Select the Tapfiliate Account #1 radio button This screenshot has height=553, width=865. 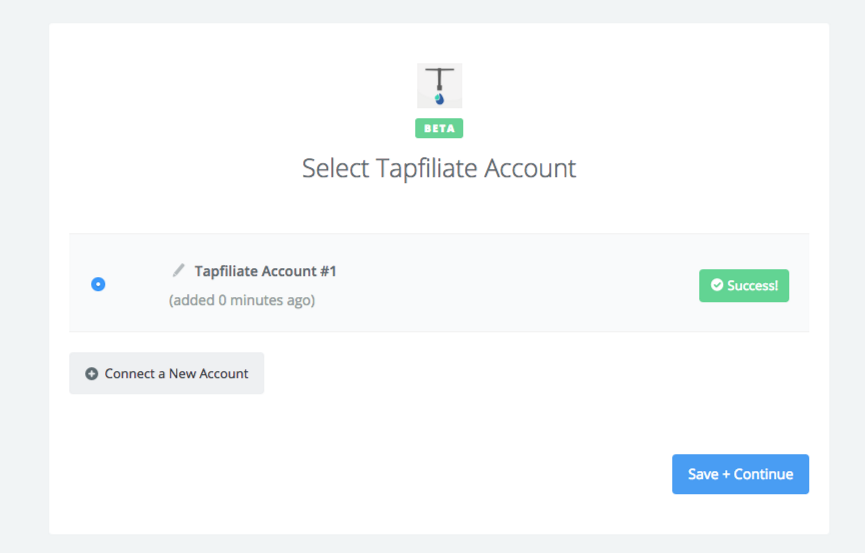98,284
